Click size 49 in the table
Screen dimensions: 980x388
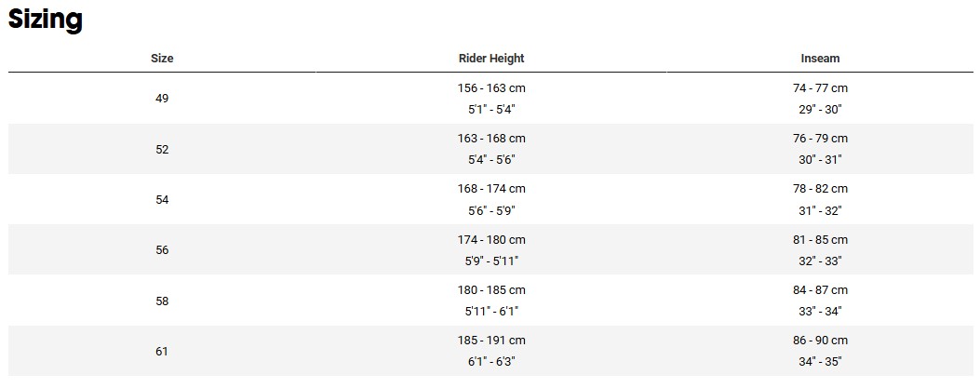162,98
